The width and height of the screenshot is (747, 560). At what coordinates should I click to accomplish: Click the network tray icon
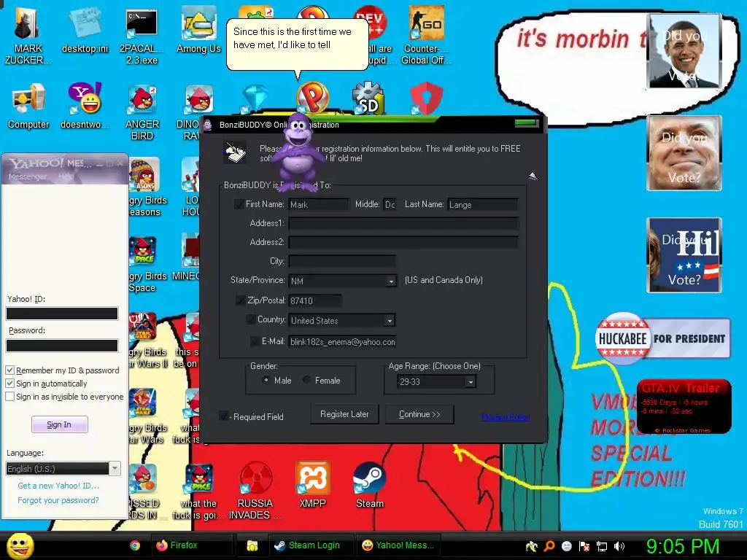tap(602, 546)
